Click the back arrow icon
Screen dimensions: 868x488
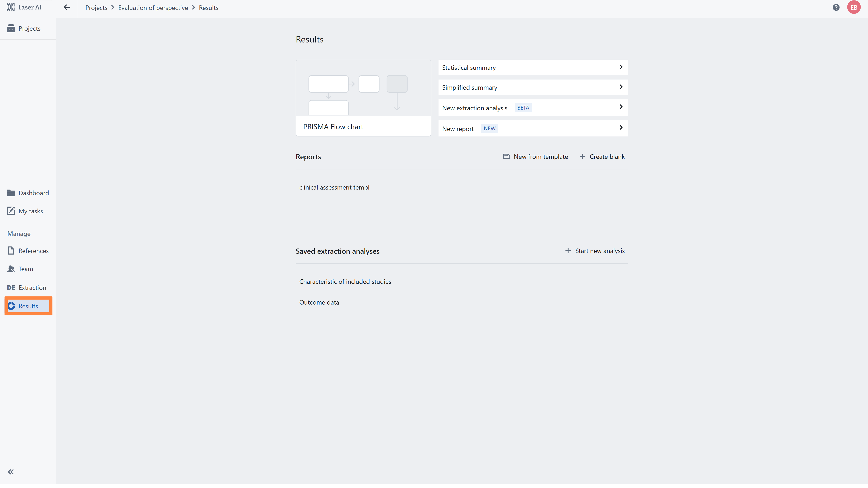(67, 7)
